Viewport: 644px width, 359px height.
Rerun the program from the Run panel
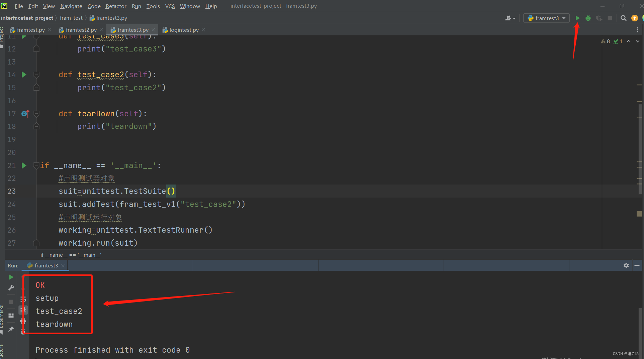(11, 277)
